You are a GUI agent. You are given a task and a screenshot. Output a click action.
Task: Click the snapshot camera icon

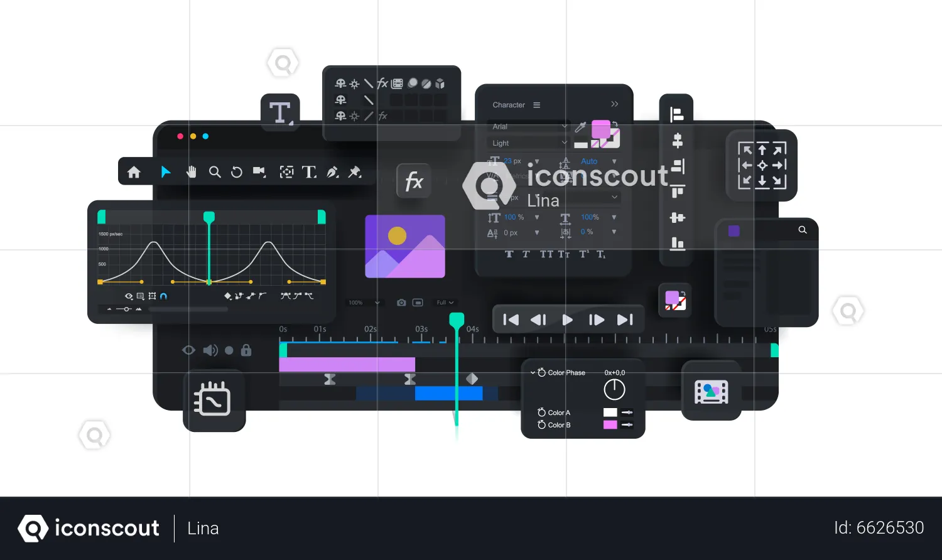tap(401, 303)
